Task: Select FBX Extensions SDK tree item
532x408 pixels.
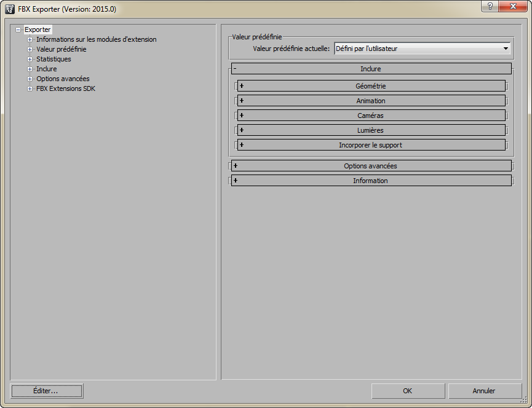Action: click(66, 88)
